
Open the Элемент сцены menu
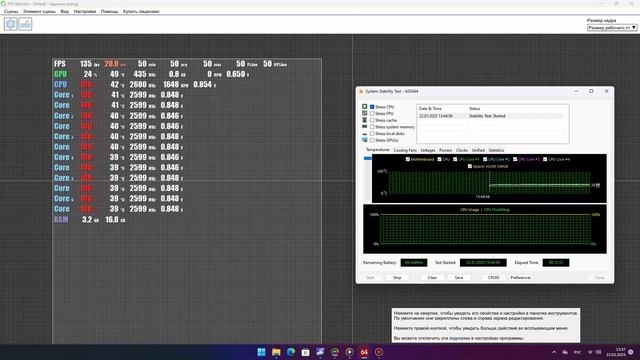coord(39,11)
